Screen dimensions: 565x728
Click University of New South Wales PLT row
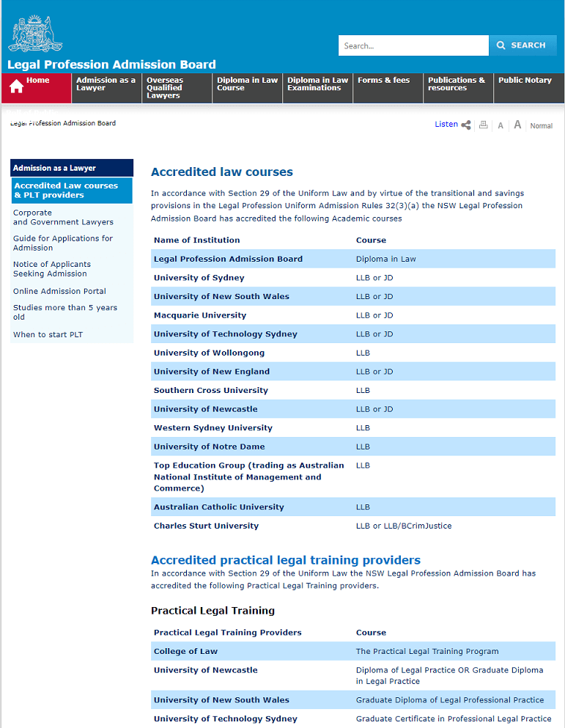pyautogui.click(x=352, y=700)
